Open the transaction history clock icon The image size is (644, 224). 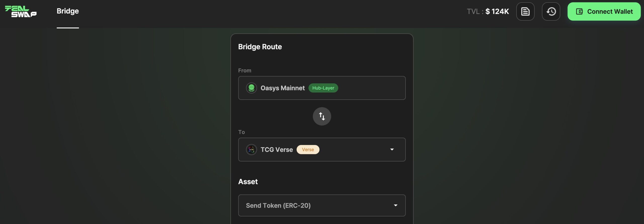551,12
